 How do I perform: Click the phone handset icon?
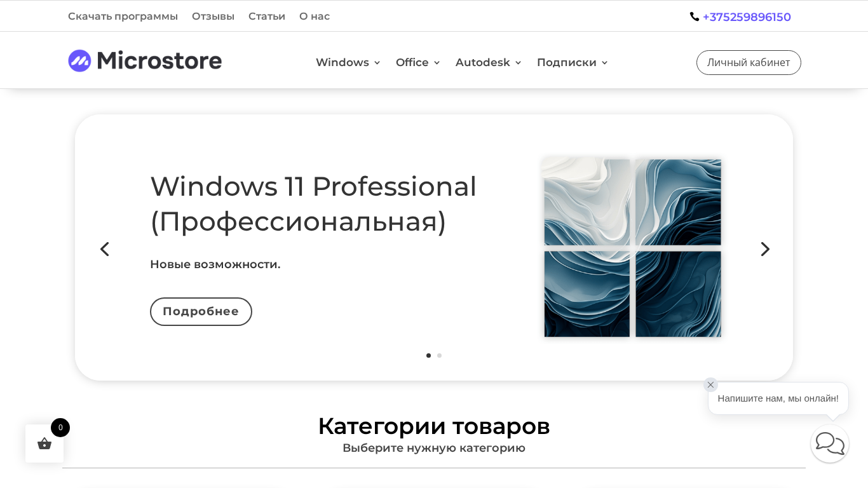695,17
